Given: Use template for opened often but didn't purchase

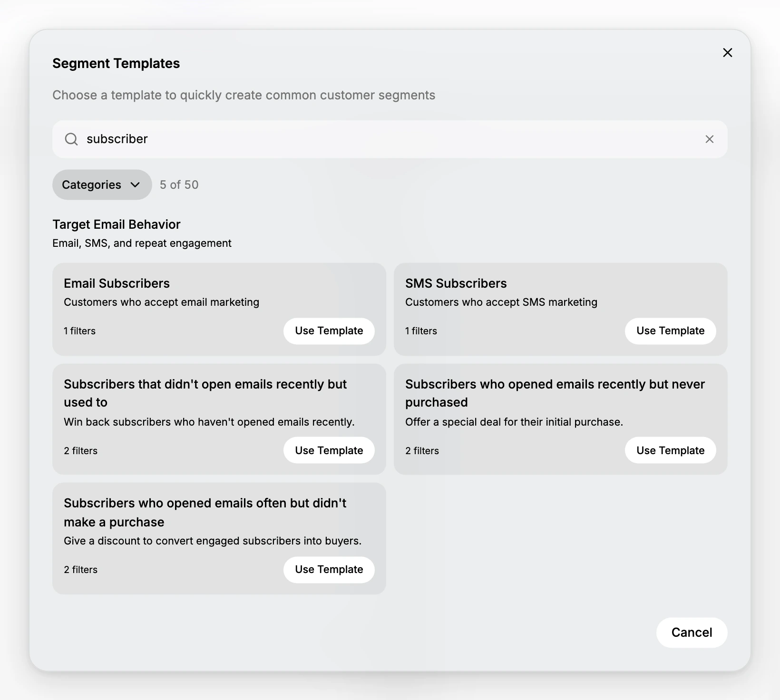Looking at the screenshot, I should pos(329,570).
